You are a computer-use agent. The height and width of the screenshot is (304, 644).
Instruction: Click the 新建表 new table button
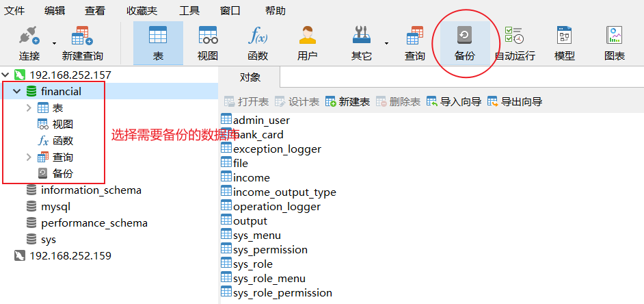347,101
